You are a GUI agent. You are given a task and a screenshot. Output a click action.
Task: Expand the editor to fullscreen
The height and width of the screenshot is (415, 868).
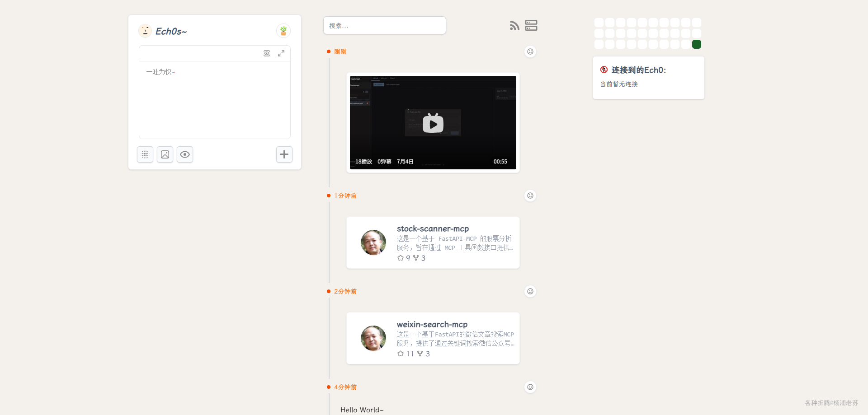point(281,53)
